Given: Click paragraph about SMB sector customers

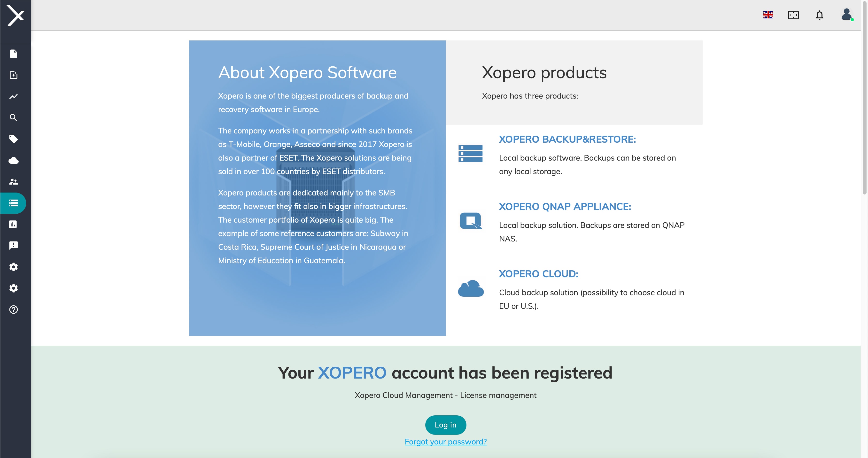Looking at the screenshot, I should (x=313, y=226).
